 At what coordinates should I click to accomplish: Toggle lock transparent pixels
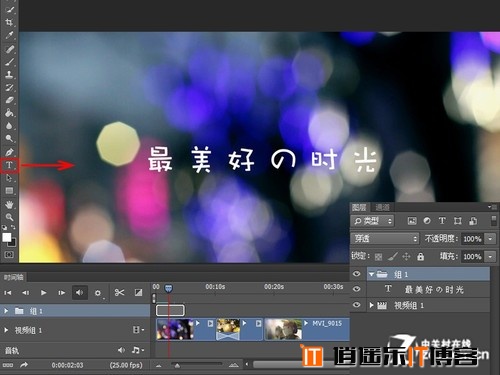[x=378, y=257]
